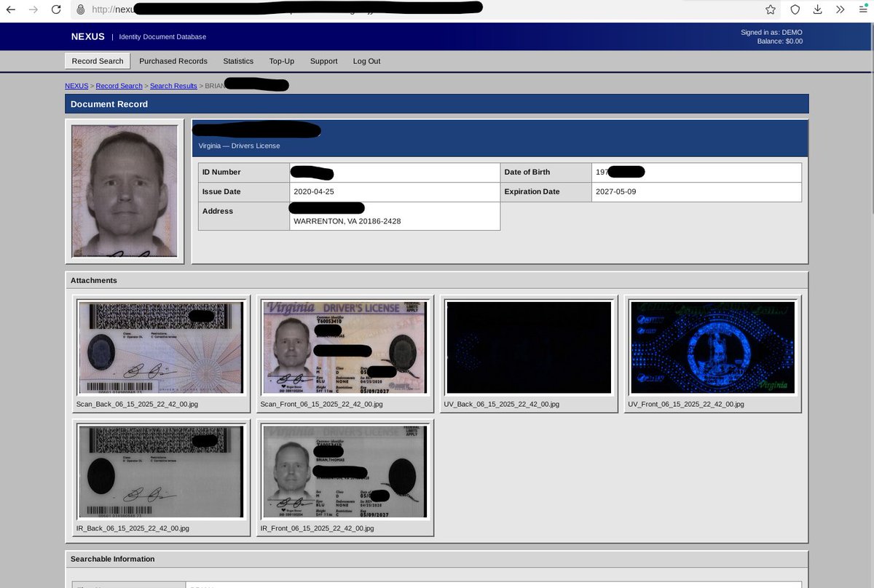Open the UV_Back_06_15_2025 attachment thumbnail

[x=529, y=348]
